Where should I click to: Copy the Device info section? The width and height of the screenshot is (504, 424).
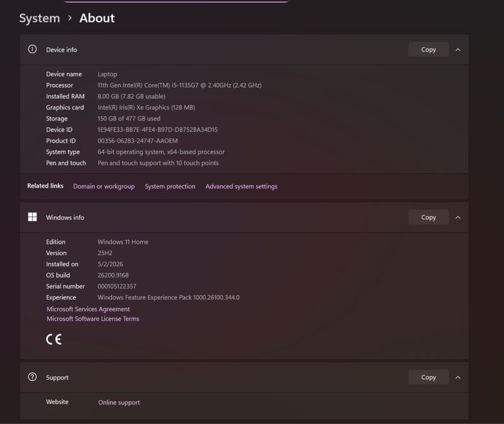coord(428,50)
